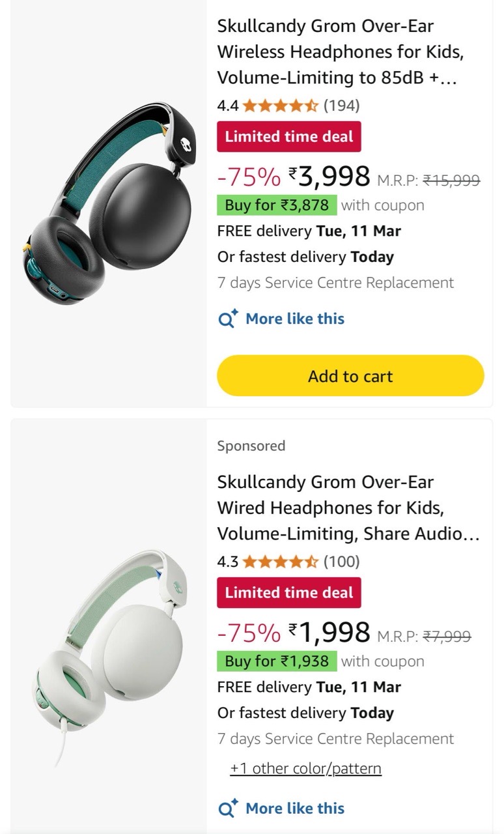This screenshot has height=834, width=504.
Task: Select +1 other color/pattern link
Action: 305,768
